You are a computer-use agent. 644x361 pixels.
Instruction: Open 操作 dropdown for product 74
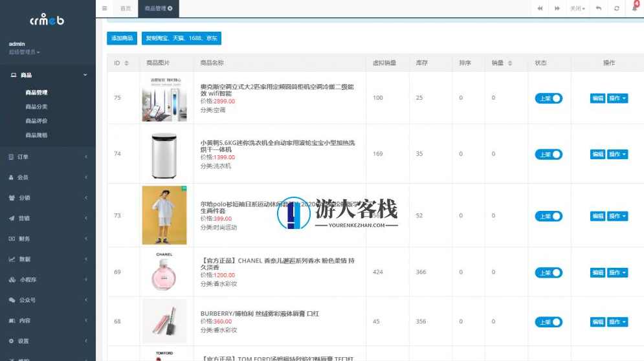[x=617, y=155]
